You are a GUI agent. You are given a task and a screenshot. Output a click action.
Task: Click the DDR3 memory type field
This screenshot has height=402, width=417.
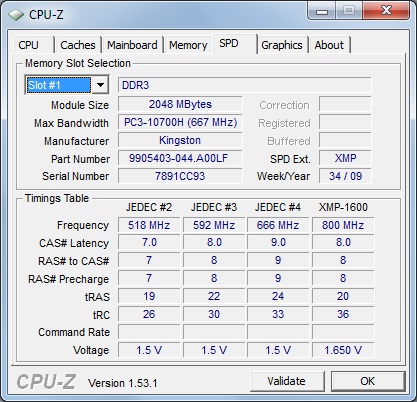(244, 85)
